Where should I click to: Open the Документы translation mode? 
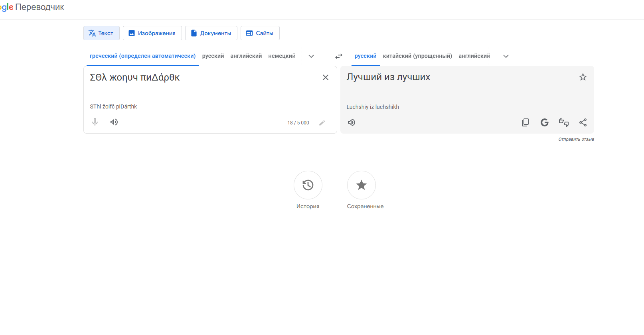[x=211, y=33]
